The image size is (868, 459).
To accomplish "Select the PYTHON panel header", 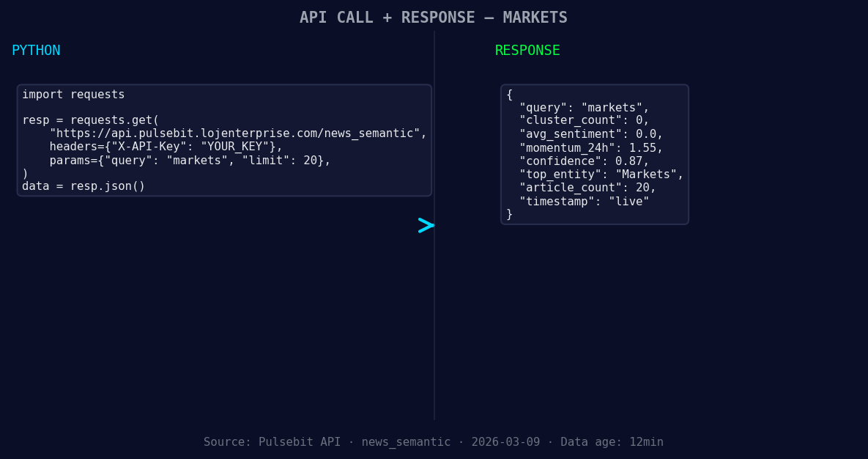I will [36, 50].
